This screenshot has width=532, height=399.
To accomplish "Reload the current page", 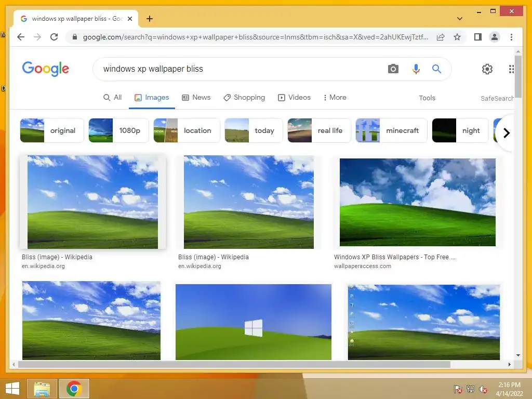I will (54, 37).
